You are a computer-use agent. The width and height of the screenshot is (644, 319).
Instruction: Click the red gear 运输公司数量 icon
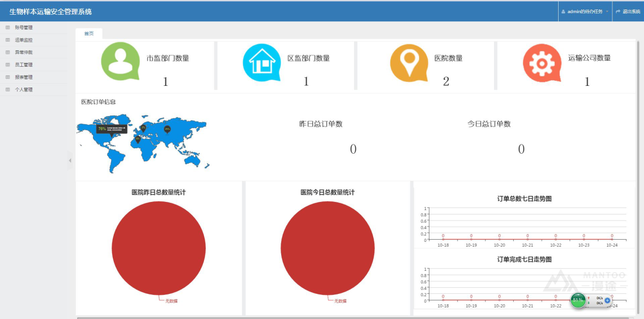(542, 62)
